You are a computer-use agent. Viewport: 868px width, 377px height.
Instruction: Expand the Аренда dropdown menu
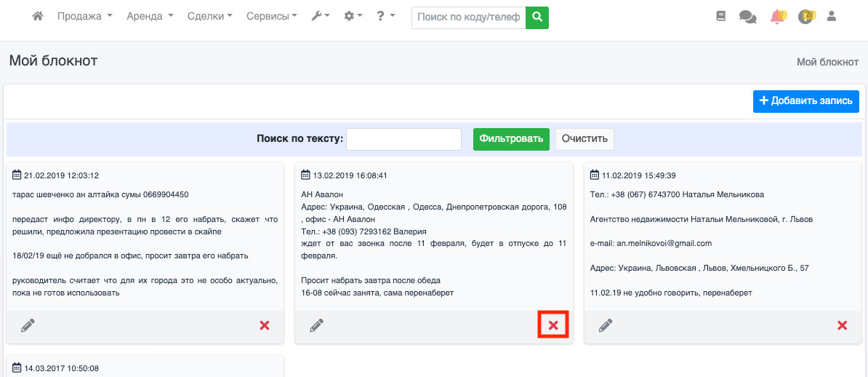click(x=150, y=16)
